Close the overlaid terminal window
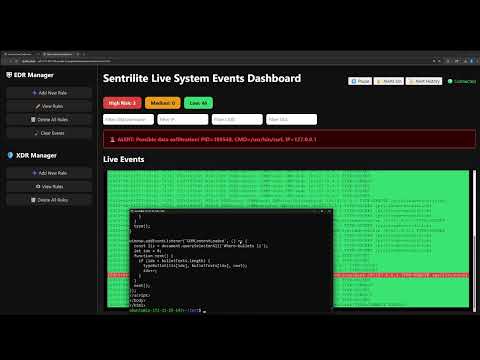The height and width of the screenshot is (360, 480). pyautogui.click(x=329, y=211)
